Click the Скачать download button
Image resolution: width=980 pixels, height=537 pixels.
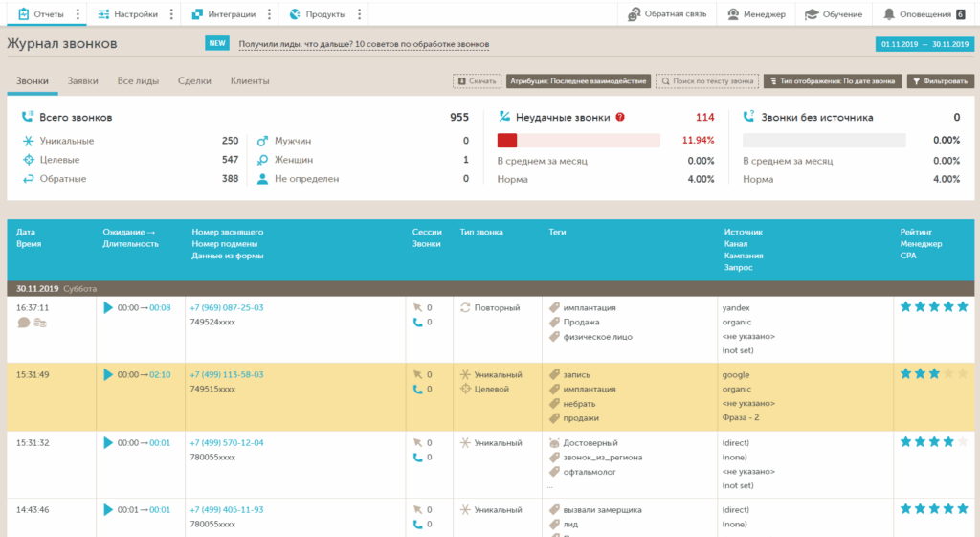477,80
